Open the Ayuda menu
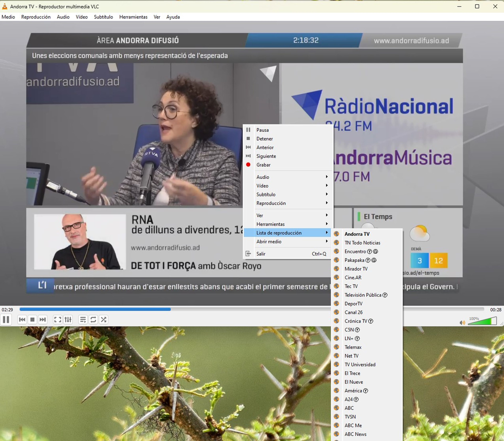Image resolution: width=504 pixels, height=441 pixels. pos(173,17)
